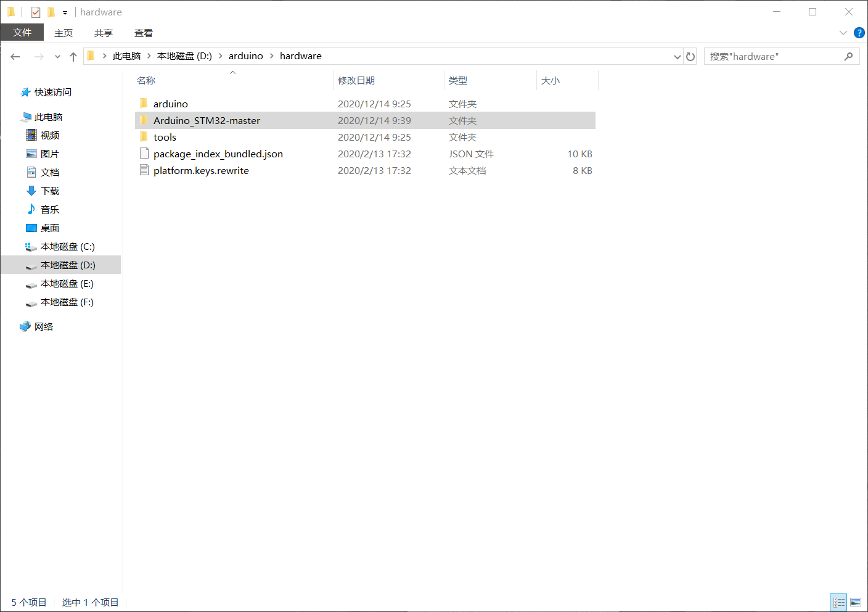
Task: Click inside the search hardware box
Action: [x=771, y=56]
